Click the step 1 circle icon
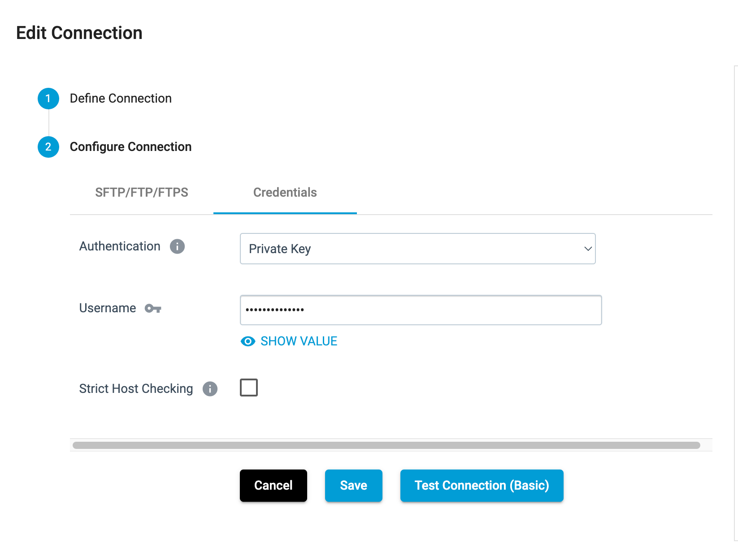This screenshot has height=560, width=738. click(48, 99)
